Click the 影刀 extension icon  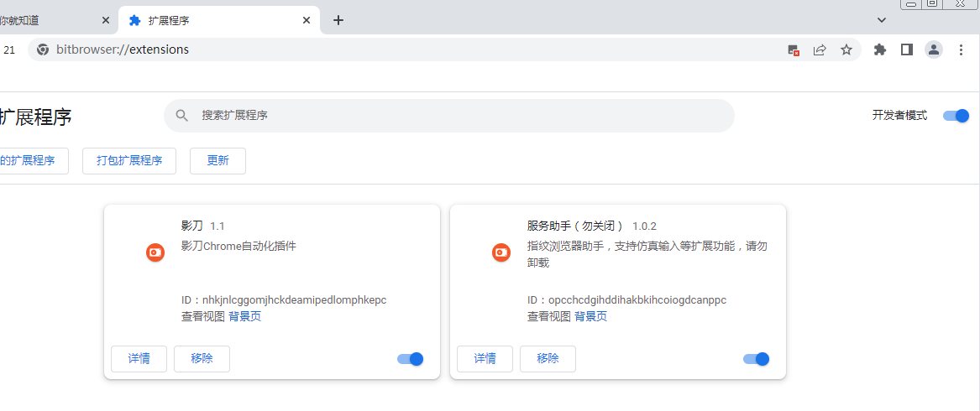point(155,252)
